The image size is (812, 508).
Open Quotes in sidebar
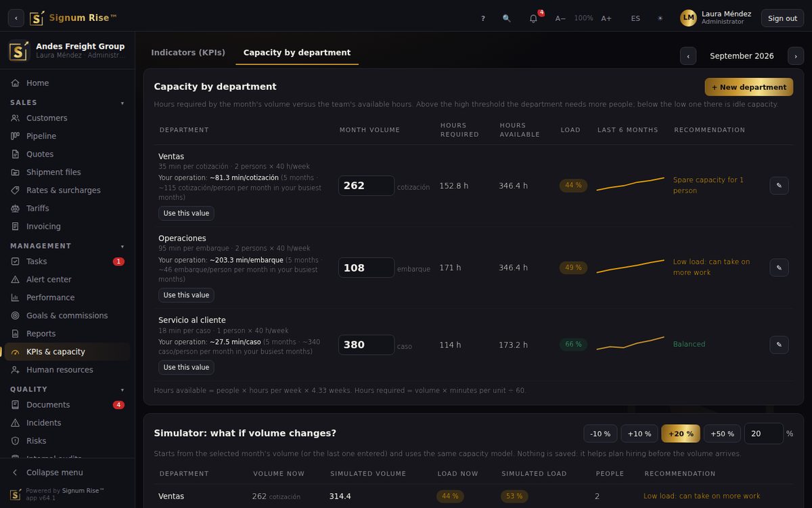[x=68, y=154]
